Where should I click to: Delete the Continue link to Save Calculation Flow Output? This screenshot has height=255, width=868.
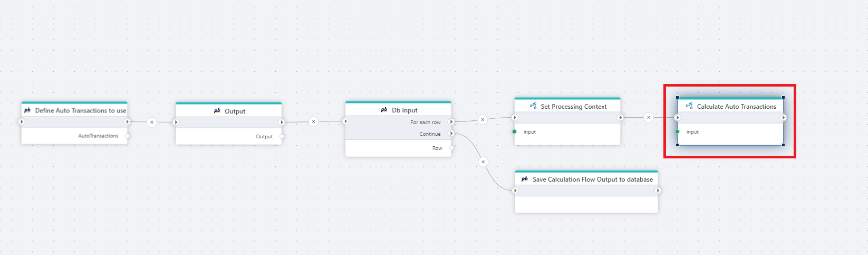[483, 162]
